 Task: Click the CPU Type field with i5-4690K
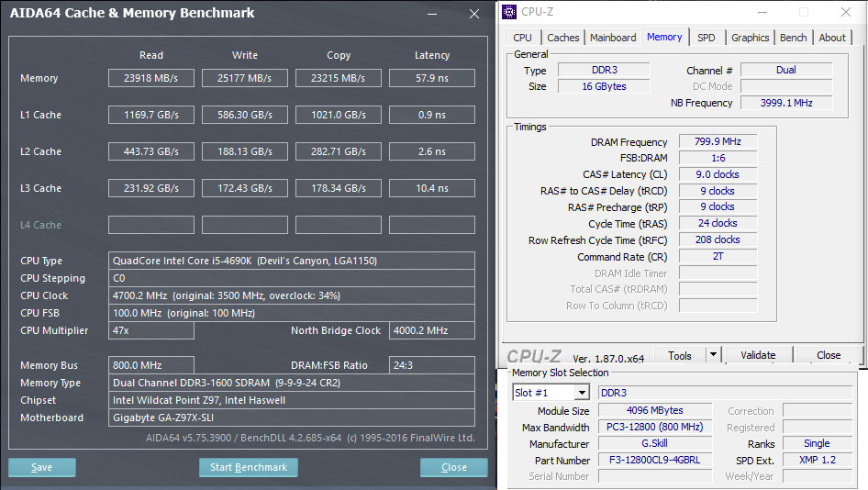pyautogui.click(x=292, y=261)
